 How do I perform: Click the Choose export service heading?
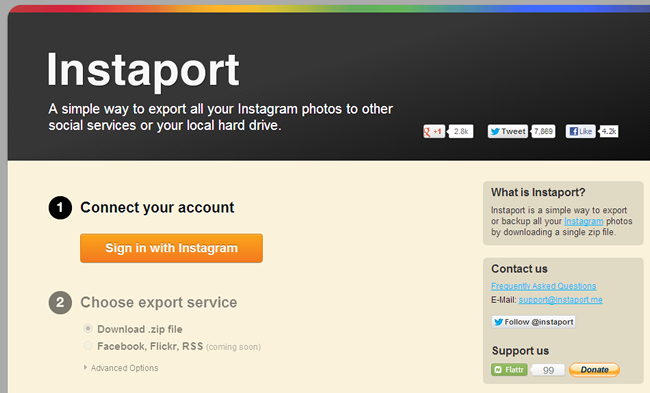tap(159, 302)
